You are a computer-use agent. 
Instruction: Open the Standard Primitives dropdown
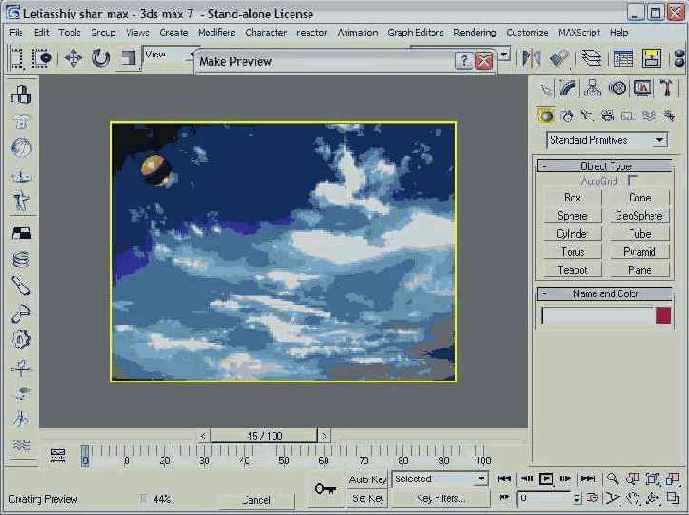[x=606, y=141]
